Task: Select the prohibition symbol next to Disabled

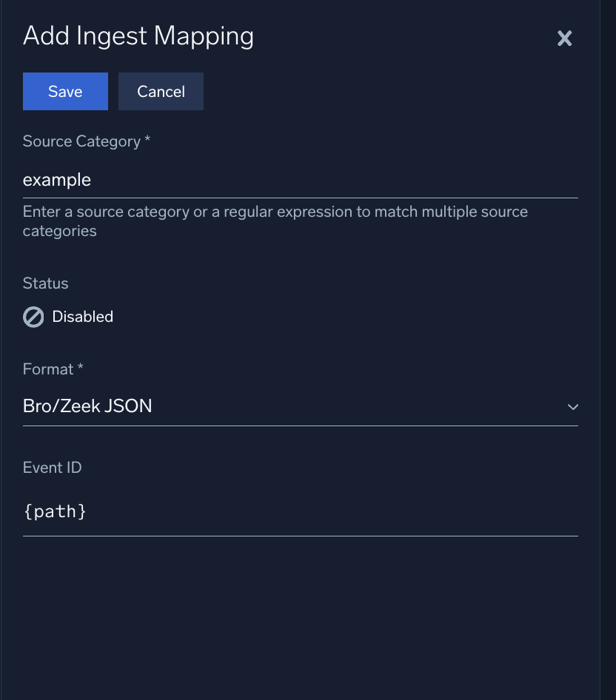Action: point(33,316)
